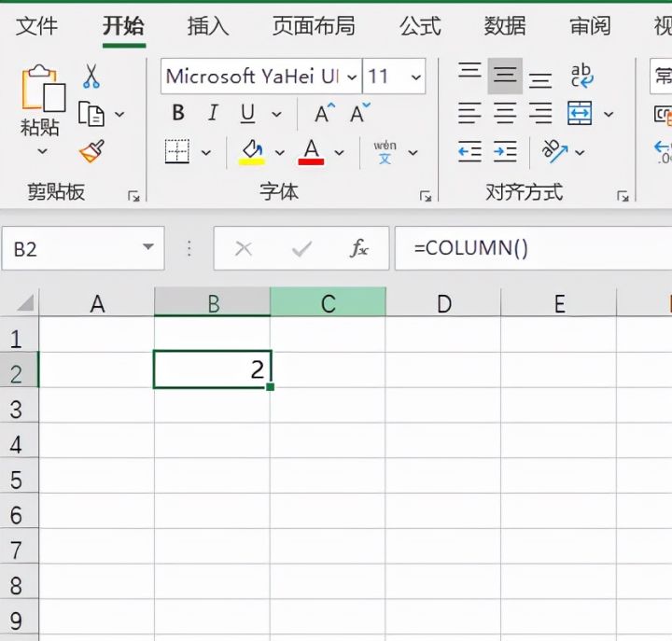Open Name Box dropdown arrow

coord(148,247)
